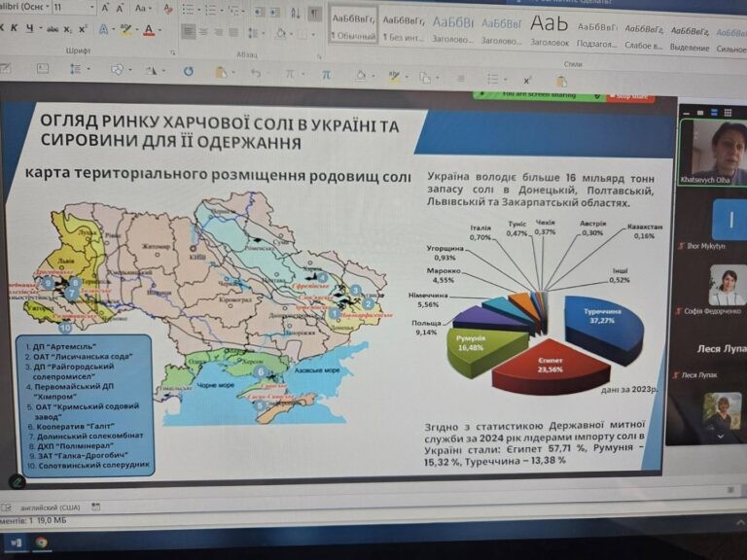Apply superscript formatting
This screenshot has width=747, height=560.
pyautogui.click(x=83, y=29)
